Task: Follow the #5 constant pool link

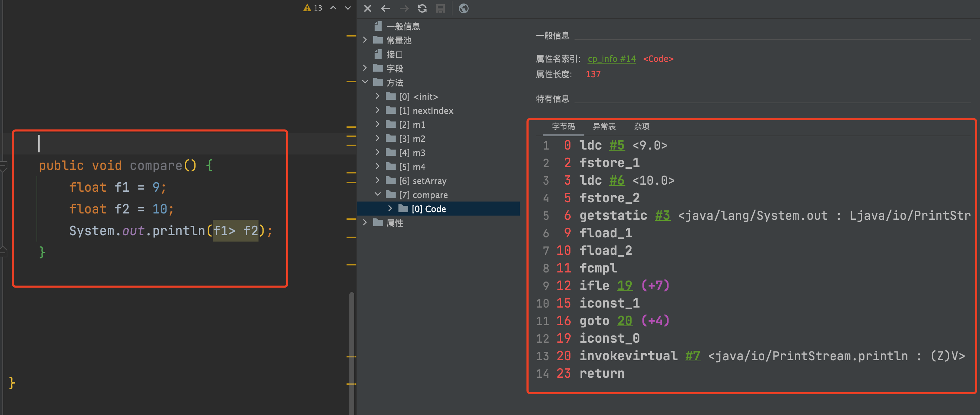Action: tap(617, 145)
